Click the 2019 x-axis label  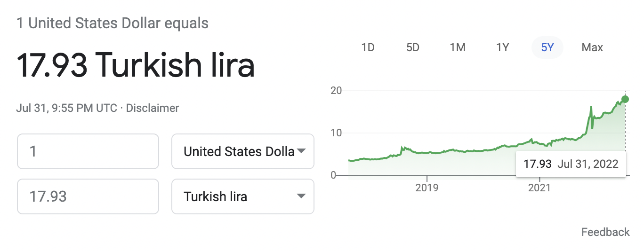tap(427, 188)
